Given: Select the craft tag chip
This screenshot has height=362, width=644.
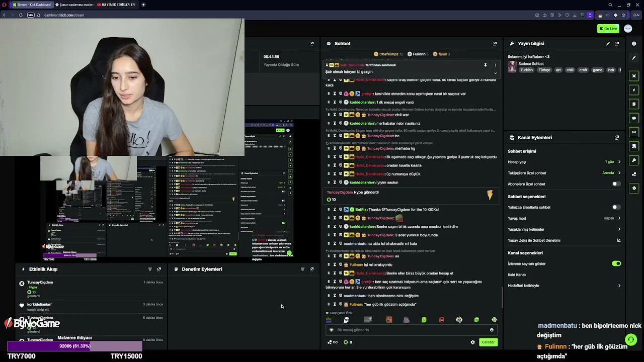Looking at the screenshot, I should coord(583,70).
